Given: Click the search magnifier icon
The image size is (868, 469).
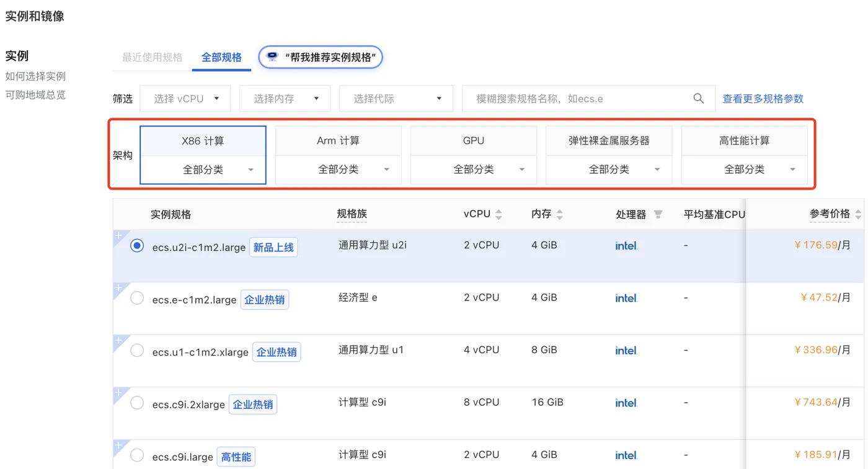Looking at the screenshot, I should click(698, 99).
